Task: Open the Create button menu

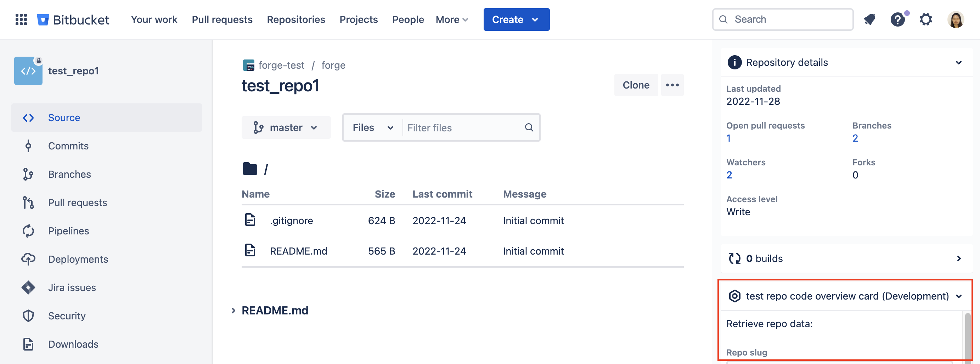Action: 516,19
